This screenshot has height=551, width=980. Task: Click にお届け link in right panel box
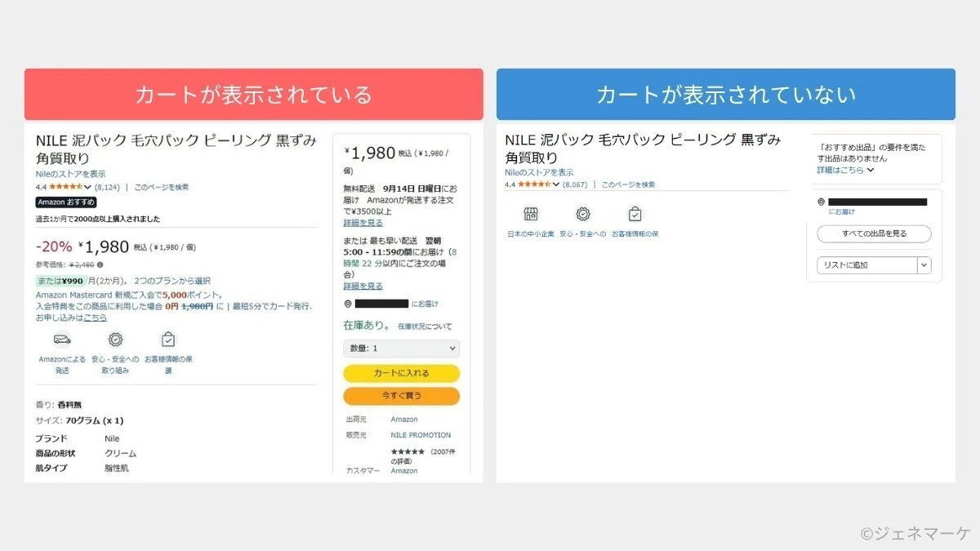[842, 211]
